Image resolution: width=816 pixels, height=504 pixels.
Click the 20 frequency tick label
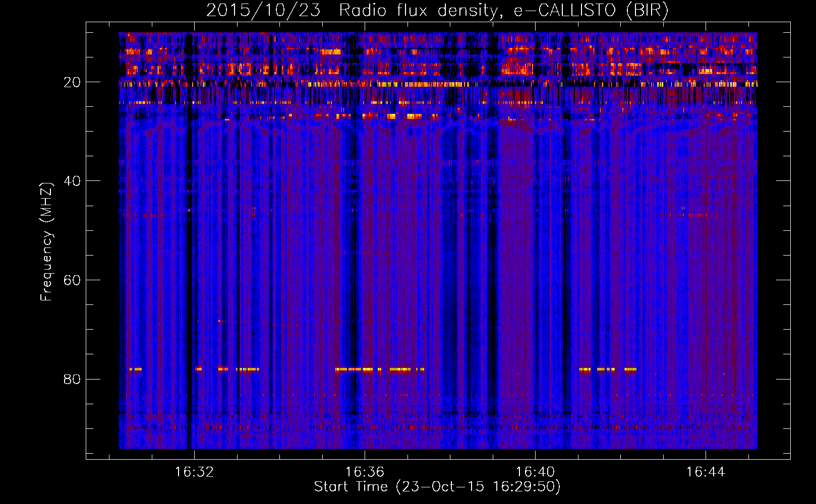[x=72, y=82]
